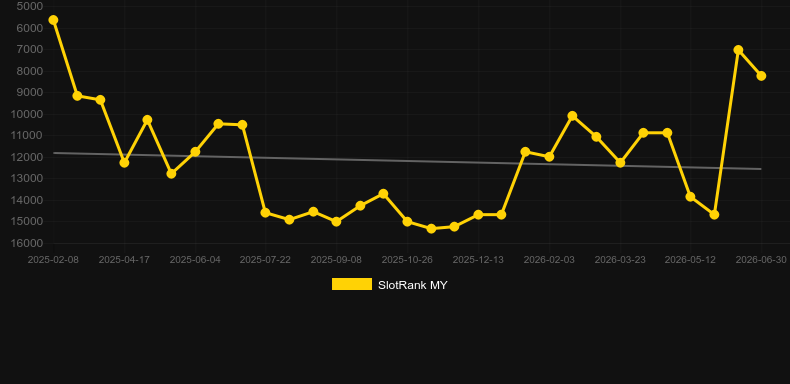Select the data point above 2025-12-13
Screen dimensions: 790x384
click(x=478, y=215)
